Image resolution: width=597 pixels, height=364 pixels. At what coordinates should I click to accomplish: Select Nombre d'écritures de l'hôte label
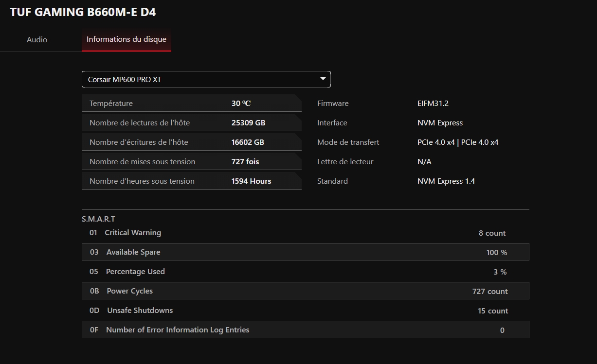(139, 142)
